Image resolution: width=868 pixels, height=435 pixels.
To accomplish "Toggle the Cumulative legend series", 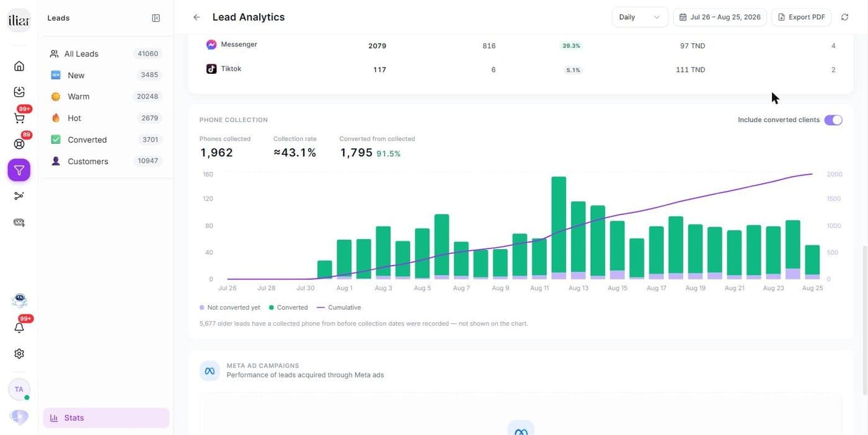I will click(339, 307).
